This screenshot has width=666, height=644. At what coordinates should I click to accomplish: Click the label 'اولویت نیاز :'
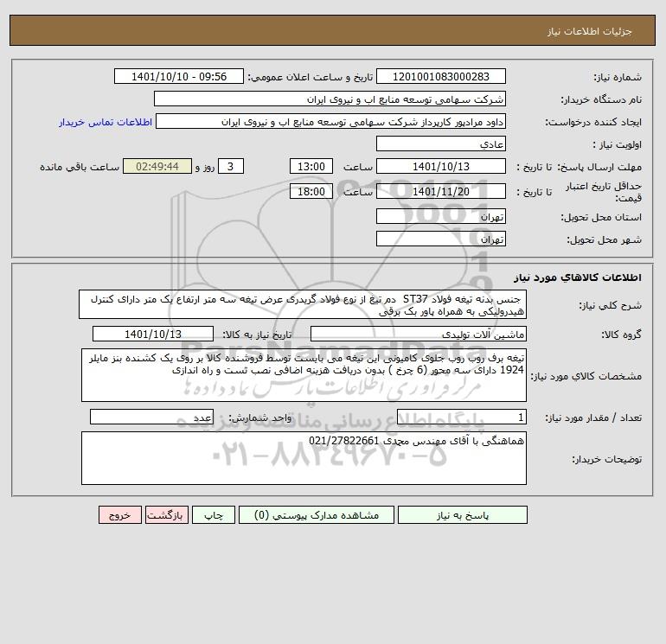pos(618,144)
